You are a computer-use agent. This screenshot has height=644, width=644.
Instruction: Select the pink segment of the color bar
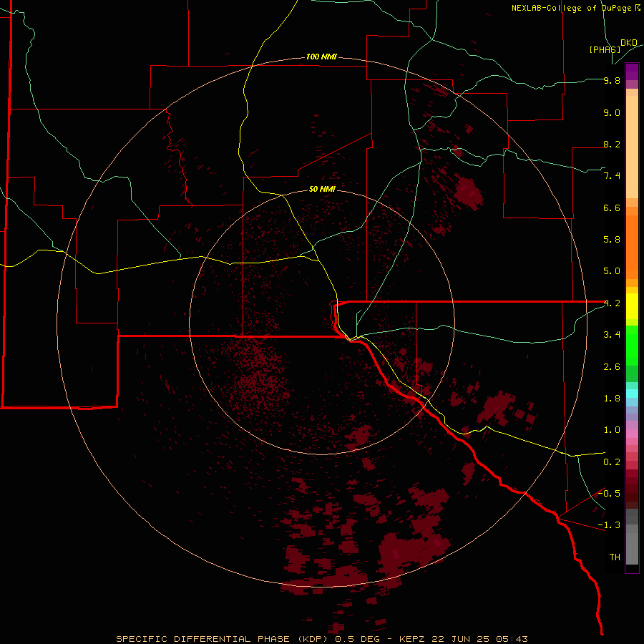point(632,434)
